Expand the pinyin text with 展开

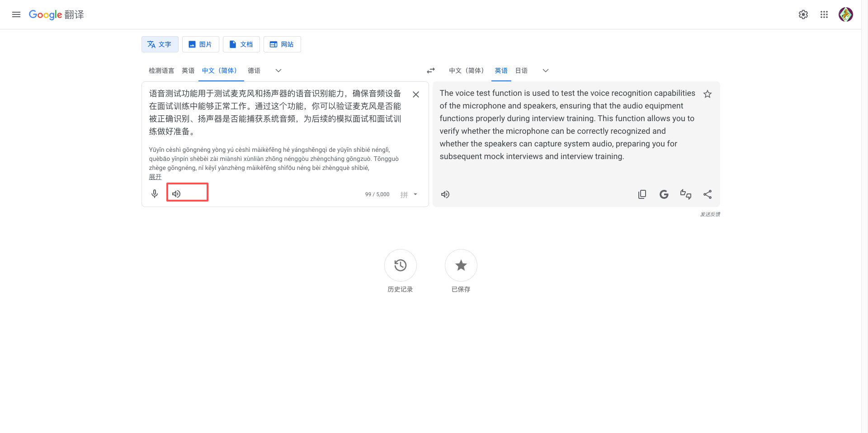(155, 177)
